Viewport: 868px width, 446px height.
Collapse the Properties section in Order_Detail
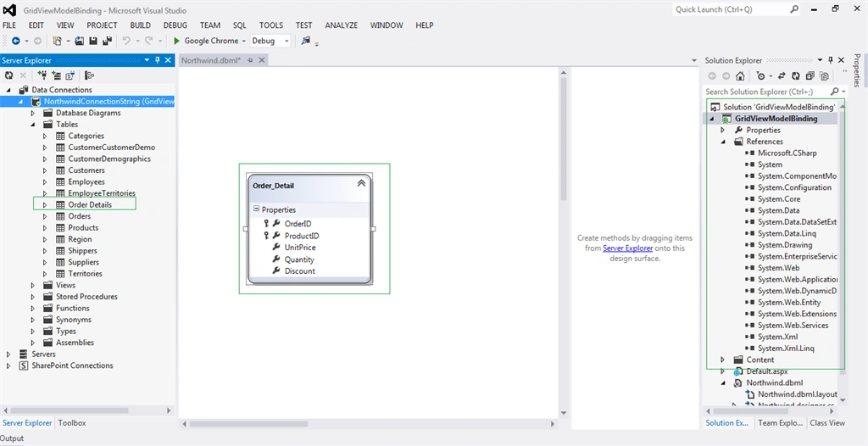click(x=257, y=209)
